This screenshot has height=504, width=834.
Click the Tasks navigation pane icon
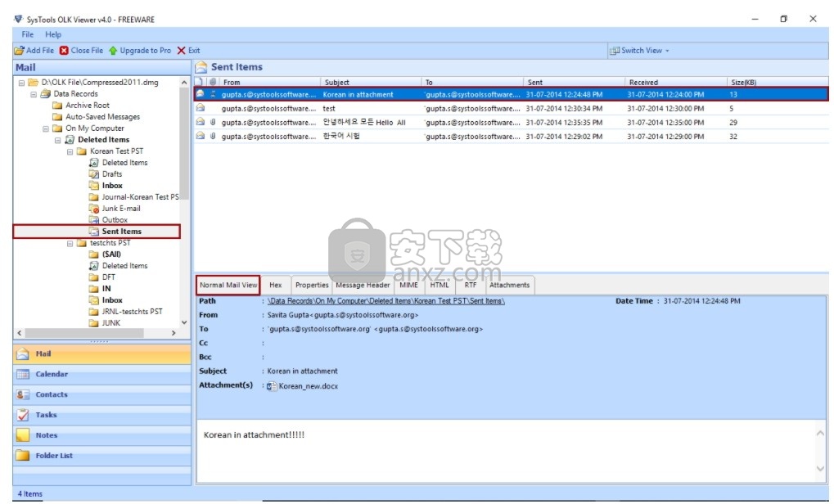pos(23,415)
